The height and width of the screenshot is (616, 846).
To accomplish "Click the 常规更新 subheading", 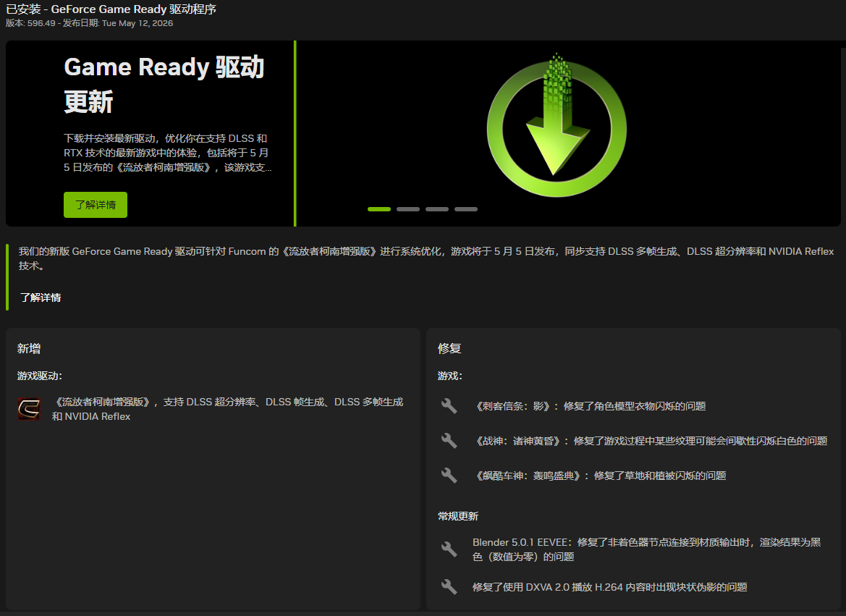I will (458, 516).
